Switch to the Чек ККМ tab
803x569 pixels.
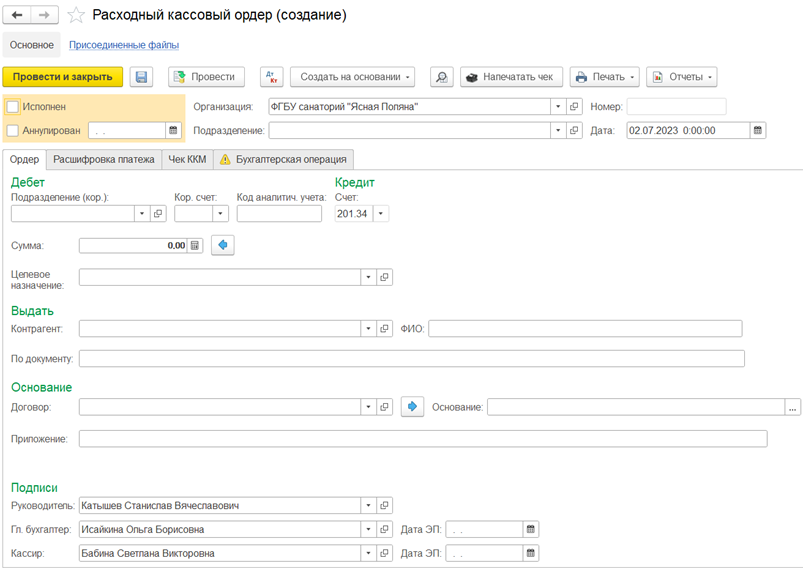point(187,159)
